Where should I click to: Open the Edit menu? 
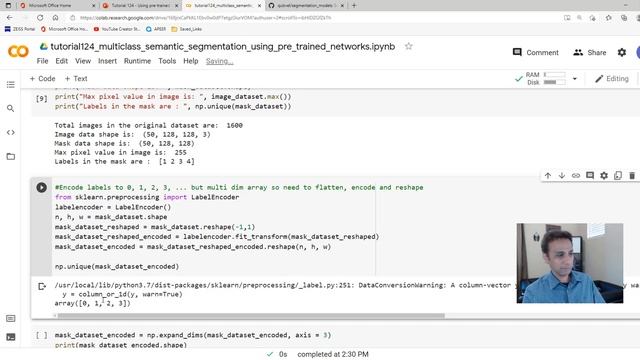coord(62,61)
